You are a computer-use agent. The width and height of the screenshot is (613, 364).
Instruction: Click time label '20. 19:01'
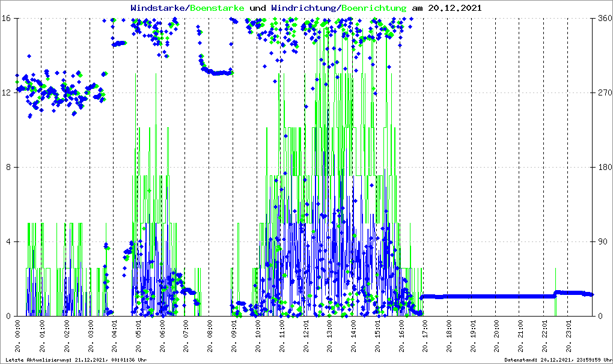[472, 336]
